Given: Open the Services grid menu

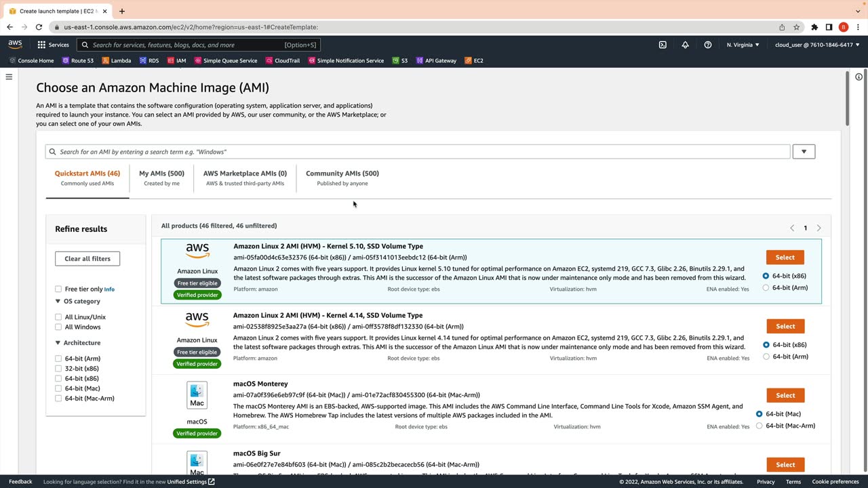Looking at the screenshot, I should [53, 45].
